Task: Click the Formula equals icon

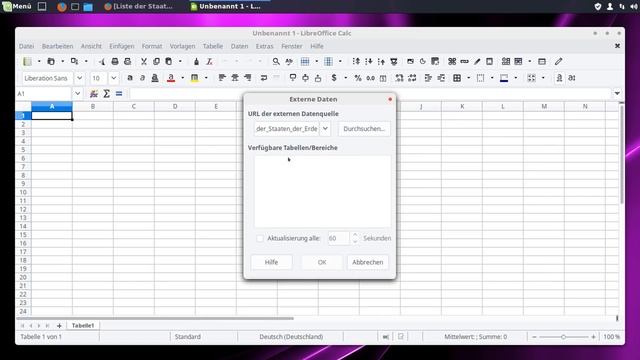Action: pyautogui.click(x=119, y=94)
